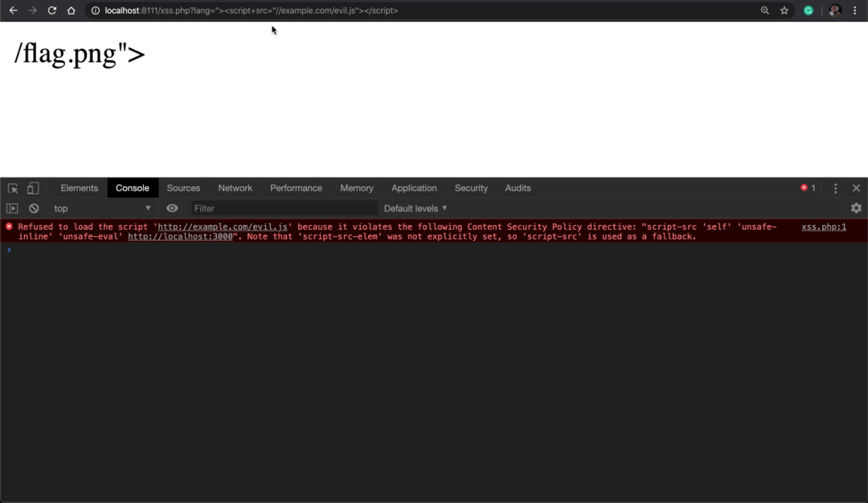Follow the http://localhost:3000 link
Viewport: 868px width, 503px height.
click(180, 236)
